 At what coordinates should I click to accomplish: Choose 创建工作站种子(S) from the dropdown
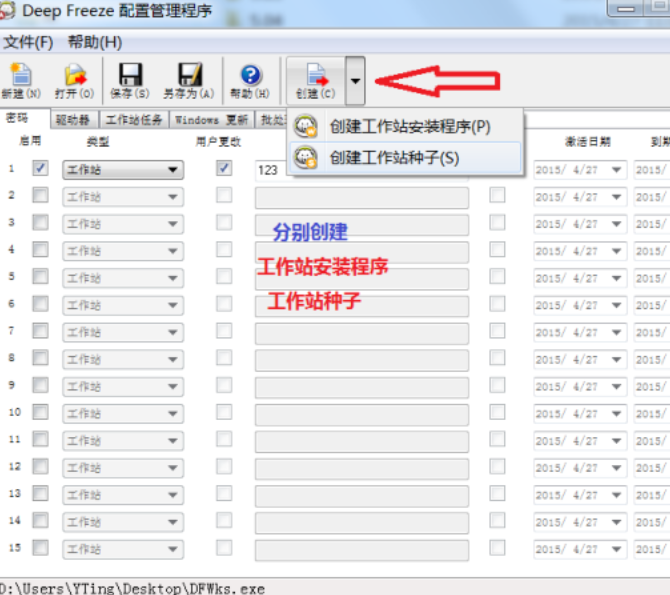pos(394,157)
